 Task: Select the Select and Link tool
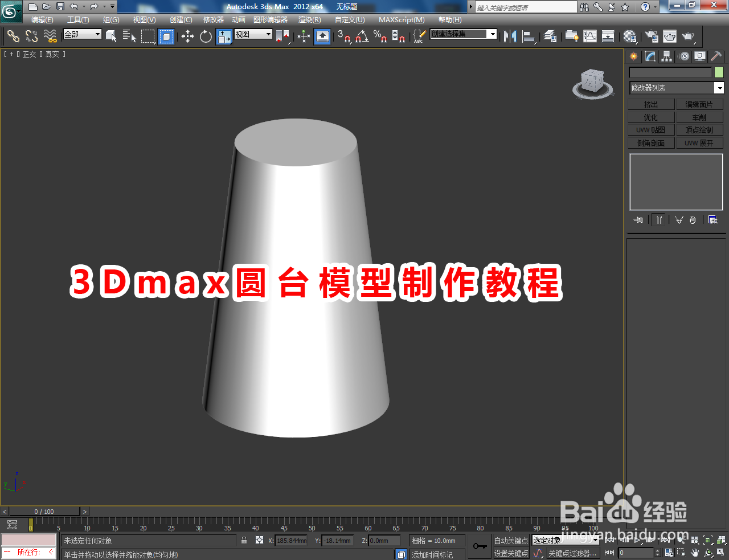click(13, 36)
